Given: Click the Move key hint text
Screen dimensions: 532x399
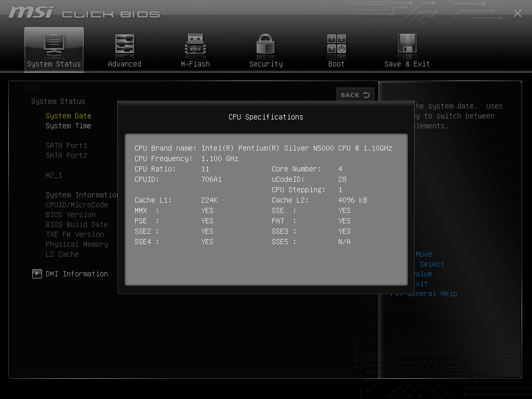Looking at the screenshot, I should pyautogui.click(x=424, y=254).
